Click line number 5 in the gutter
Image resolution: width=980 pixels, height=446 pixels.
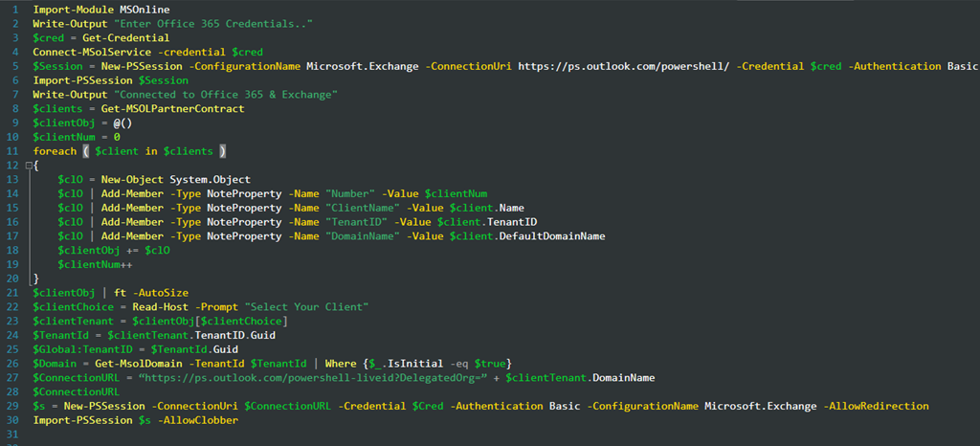point(12,65)
